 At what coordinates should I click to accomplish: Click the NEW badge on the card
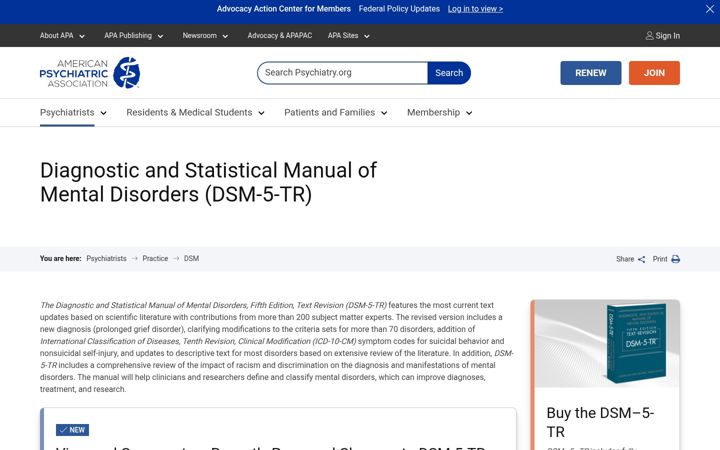(x=73, y=430)
